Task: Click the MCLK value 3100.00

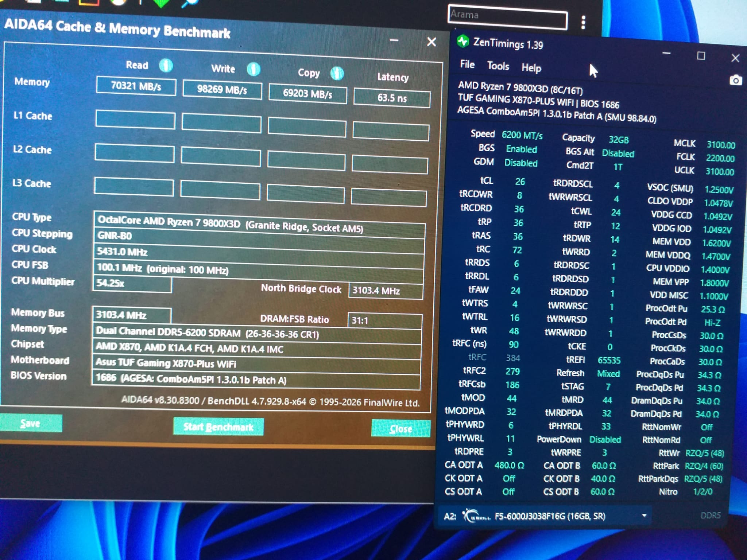Action: click(721, 145)
